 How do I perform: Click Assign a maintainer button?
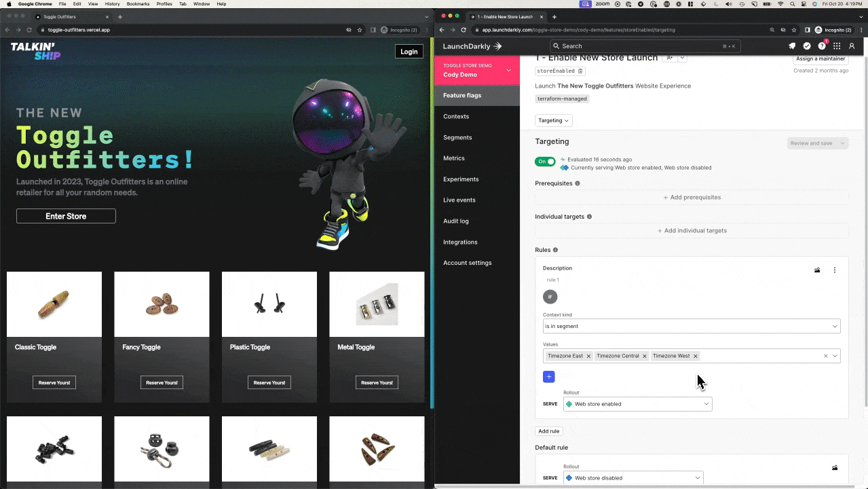821,58
